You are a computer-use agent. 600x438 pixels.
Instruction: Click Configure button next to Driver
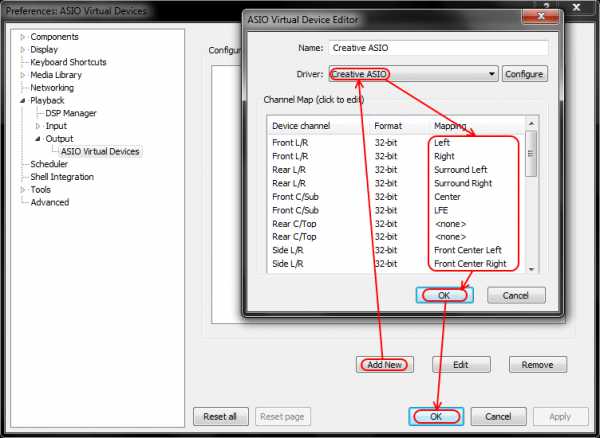click(524, 74)
